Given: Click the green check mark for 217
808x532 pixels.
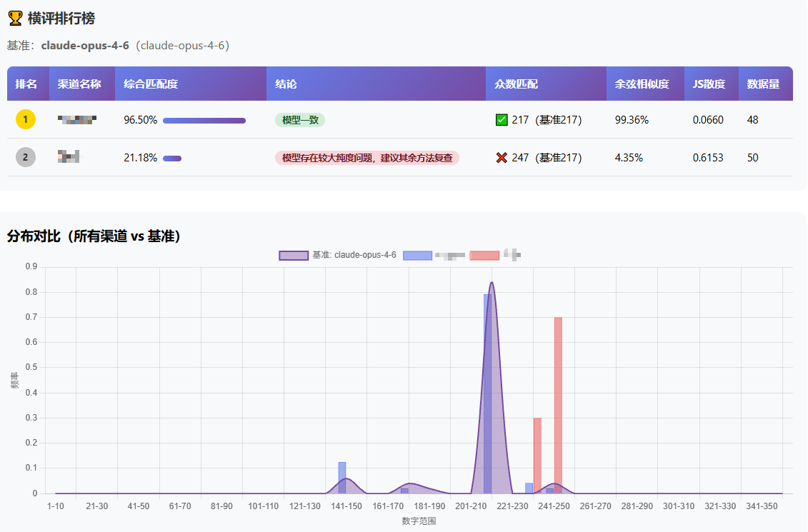Looking at the screenshot, I should tap(501, 120).
